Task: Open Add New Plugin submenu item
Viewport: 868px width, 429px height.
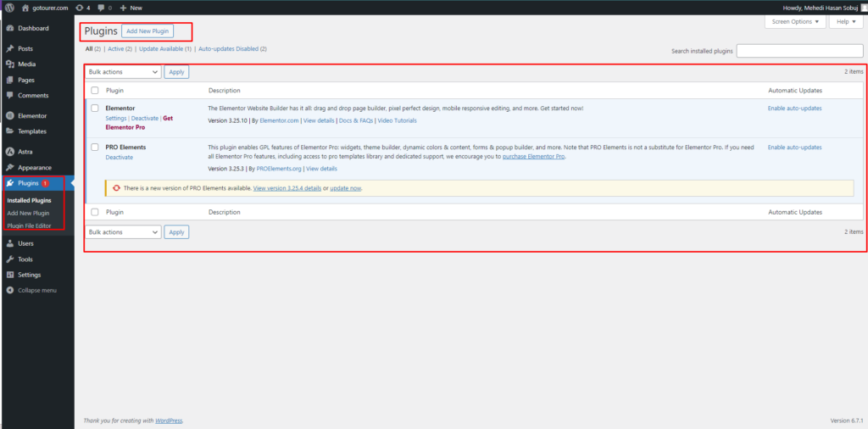Action: (28, 213)
